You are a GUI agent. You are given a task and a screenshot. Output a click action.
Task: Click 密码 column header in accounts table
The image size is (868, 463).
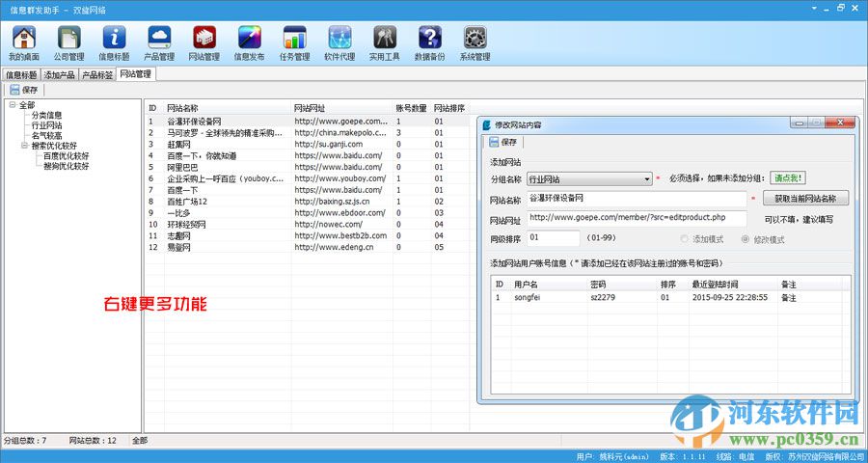622,285
